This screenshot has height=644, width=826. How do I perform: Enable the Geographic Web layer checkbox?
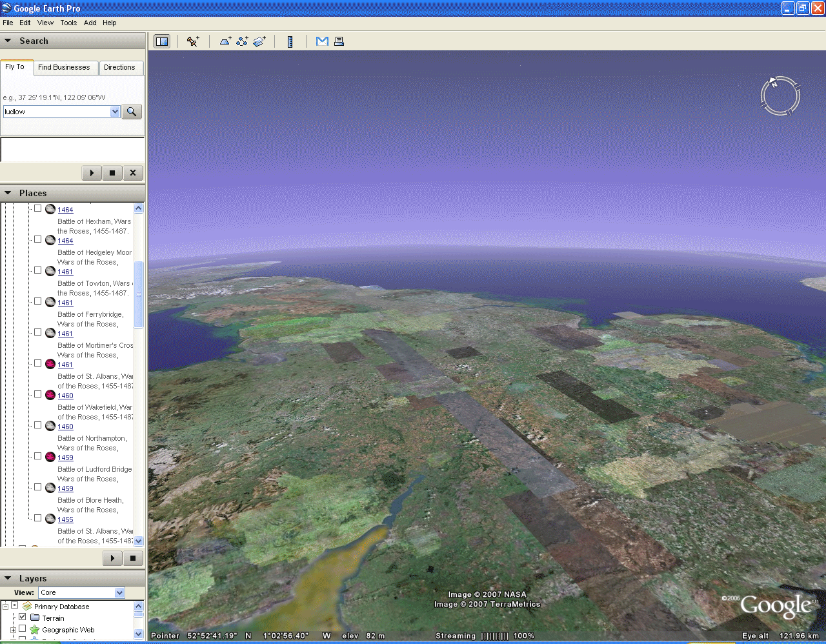click(22, 629)
